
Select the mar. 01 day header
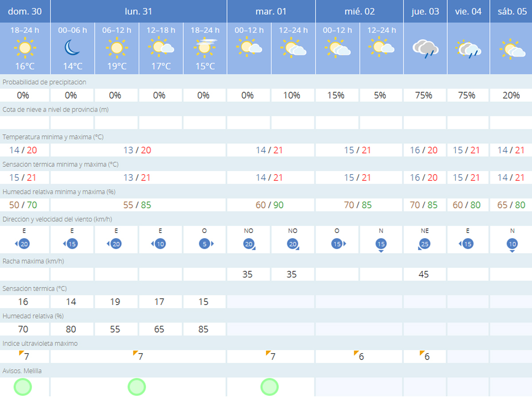[x=271, y=11]
